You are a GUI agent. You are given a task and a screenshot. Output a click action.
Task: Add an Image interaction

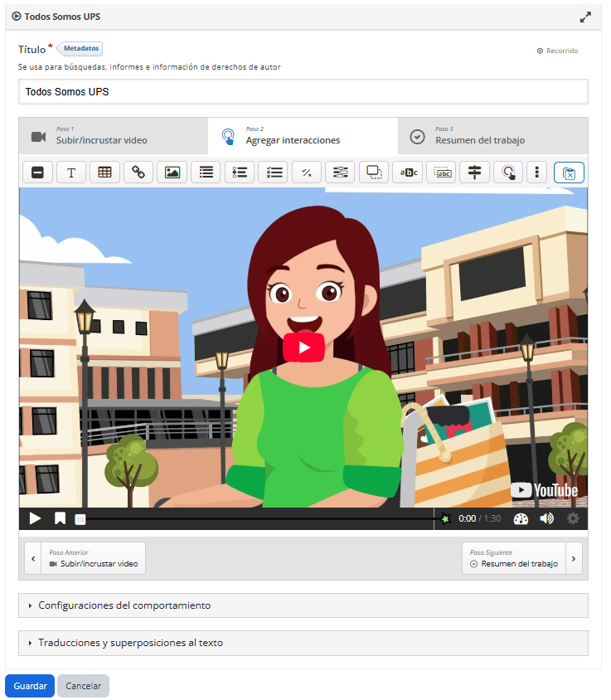[x=172, y=173]
